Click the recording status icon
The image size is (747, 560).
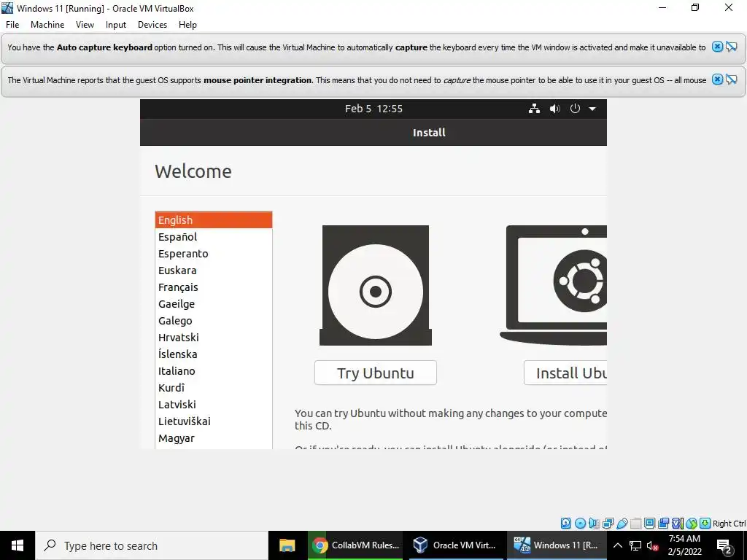pos(663,524)
